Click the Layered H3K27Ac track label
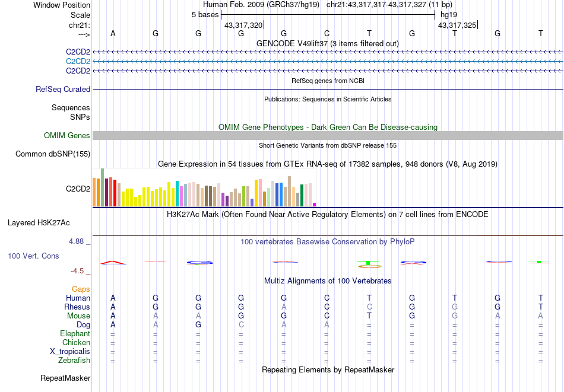The image size is (564, 392). pos(39,223)
